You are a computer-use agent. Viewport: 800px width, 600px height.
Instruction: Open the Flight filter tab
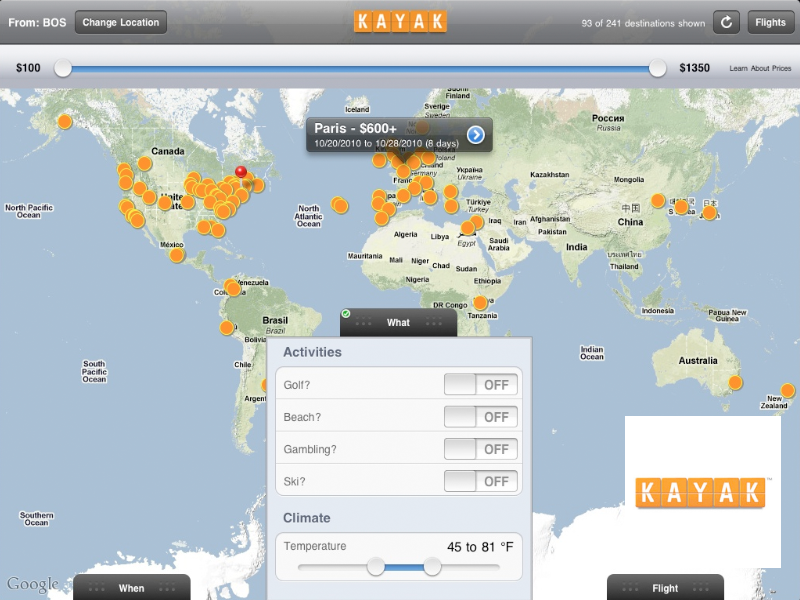[x=665, y=588]
